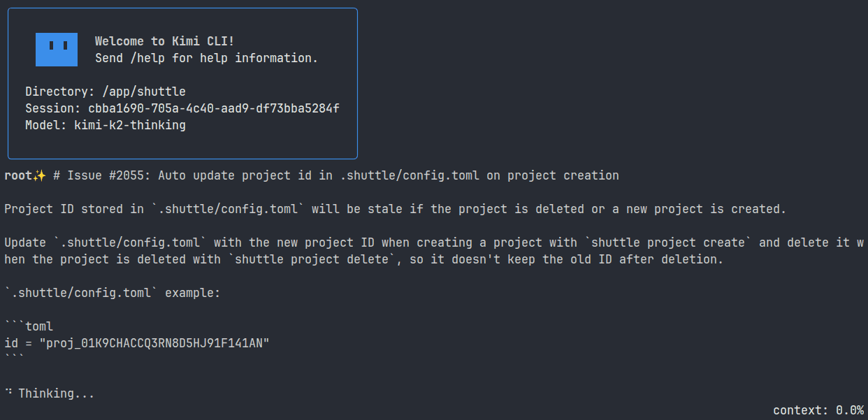Click the example project ID string
Screen dimensions: 868x420
tap(154, 343)
